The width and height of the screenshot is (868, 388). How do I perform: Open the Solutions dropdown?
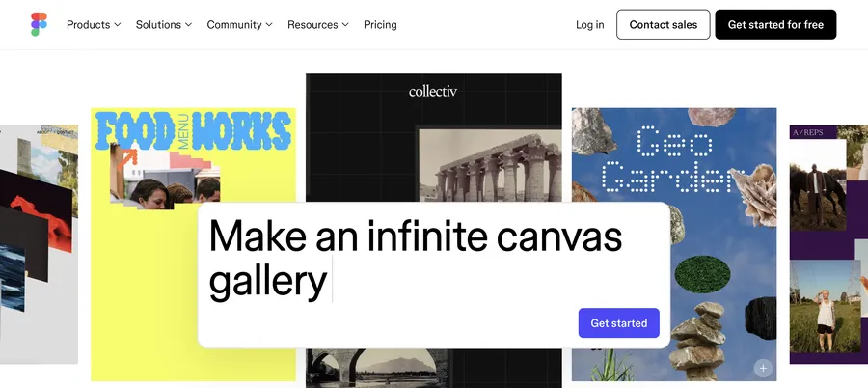(x=164, y=24)
